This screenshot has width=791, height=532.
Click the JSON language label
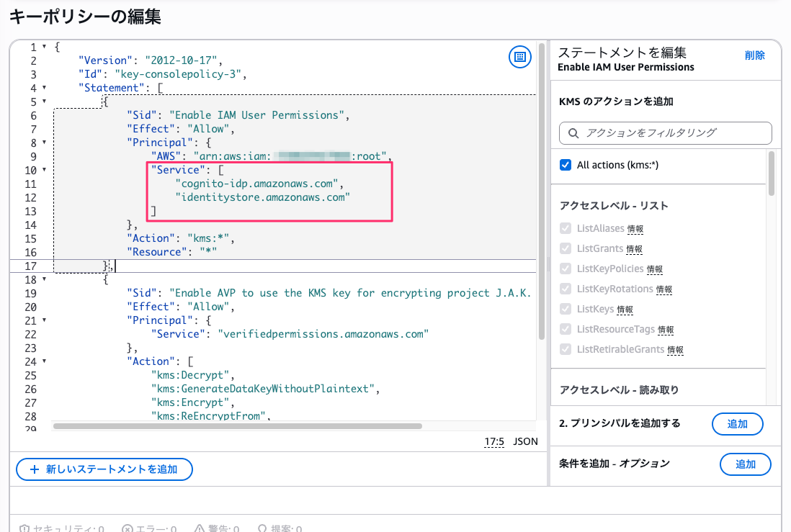point(525,442)
